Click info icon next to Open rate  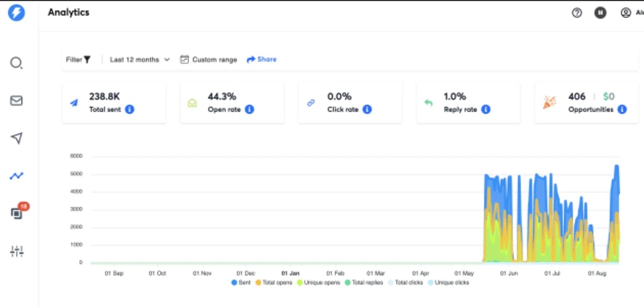click(x=250, y=110)
